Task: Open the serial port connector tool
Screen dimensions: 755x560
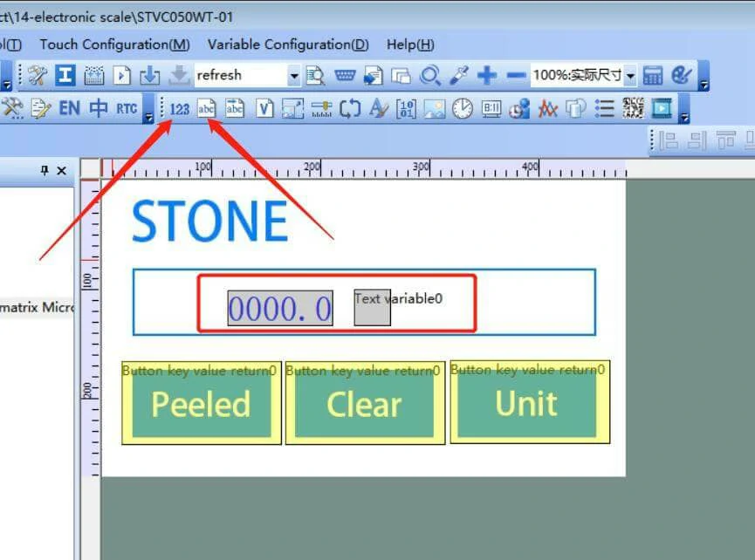Action: tap(345, 76)
